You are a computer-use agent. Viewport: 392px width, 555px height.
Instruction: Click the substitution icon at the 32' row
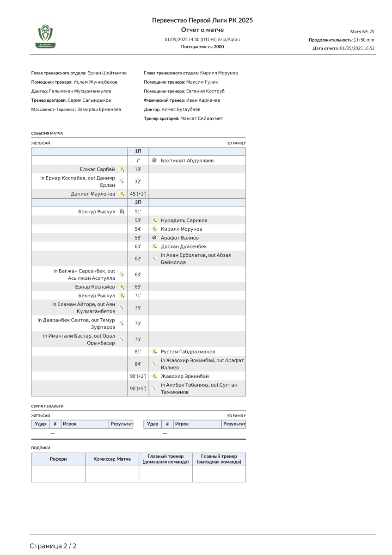[122, 182]
